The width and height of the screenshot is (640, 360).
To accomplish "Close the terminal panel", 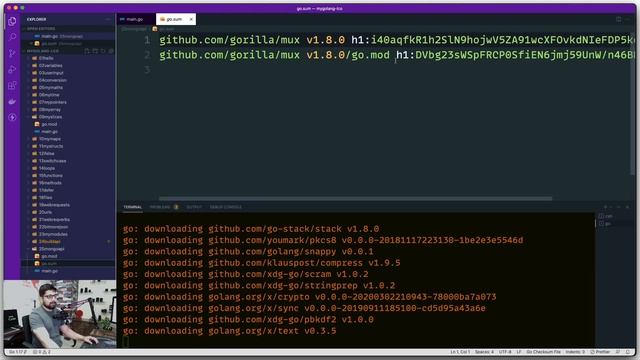I will coord(627,207).
